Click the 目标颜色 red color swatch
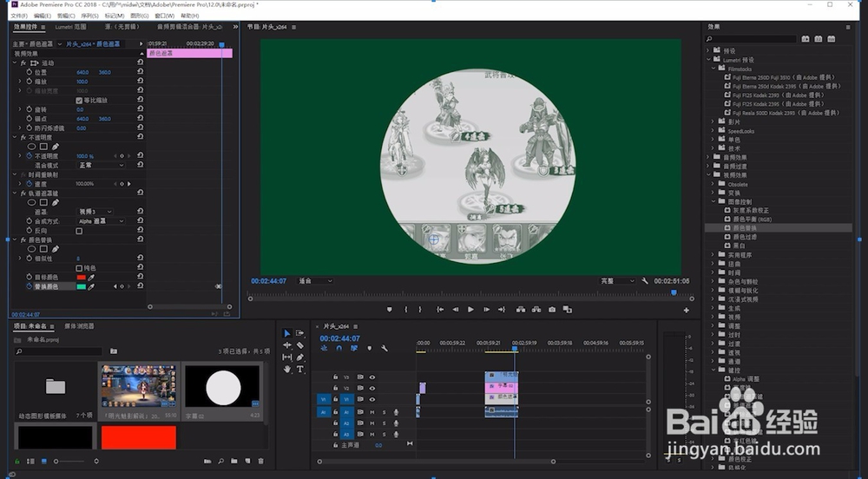 [x=82, y=277]
